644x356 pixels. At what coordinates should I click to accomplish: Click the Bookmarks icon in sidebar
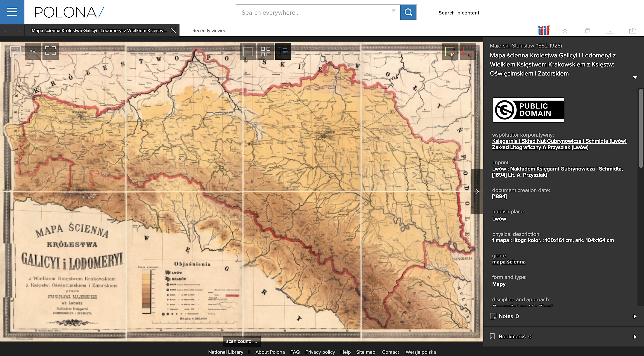coord(493,336)
